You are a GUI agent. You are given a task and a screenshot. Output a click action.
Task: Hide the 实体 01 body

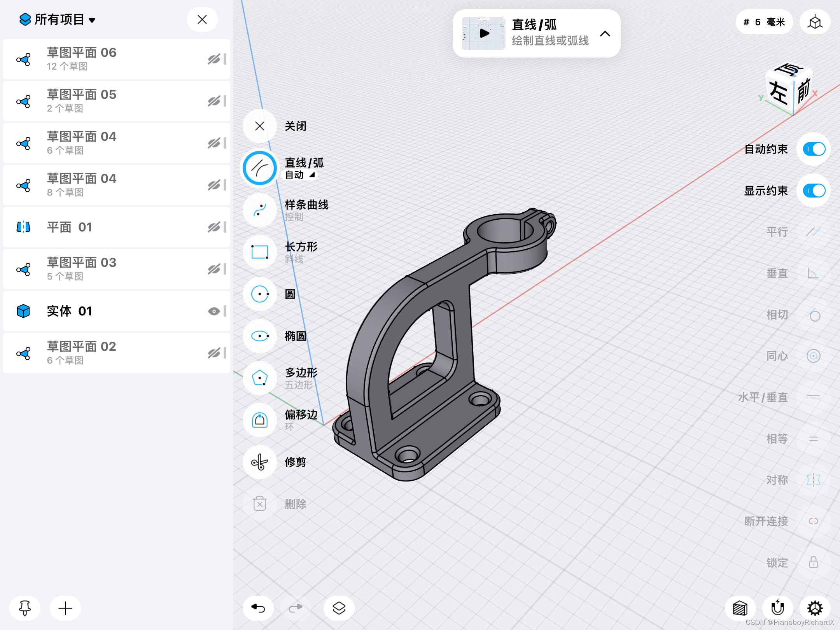click(213, 311)
